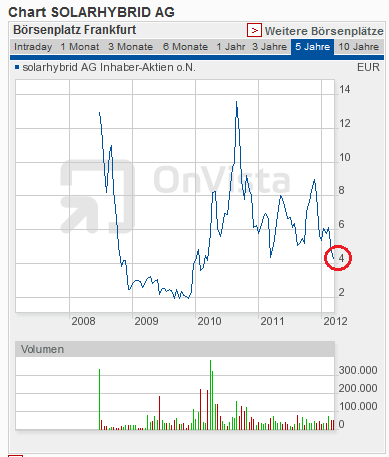
Task: Select the active 5 Jahre tab
Action: point(312,47)
